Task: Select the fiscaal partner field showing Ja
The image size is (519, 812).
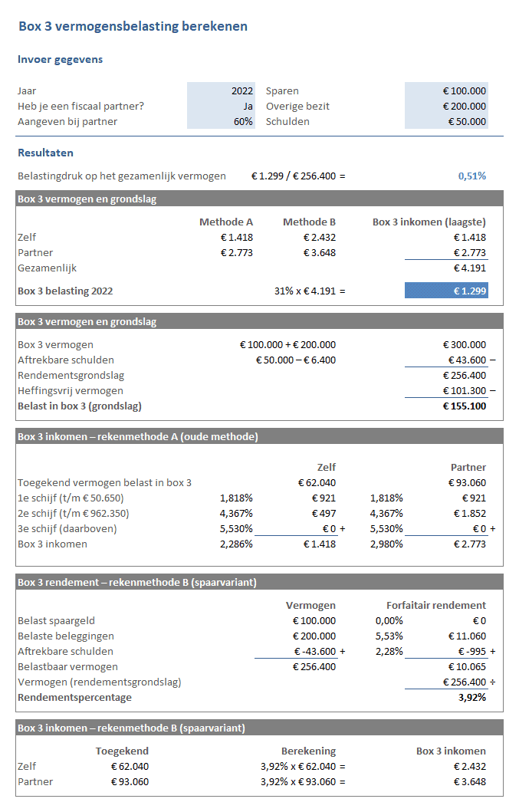Action: point(220,106)
